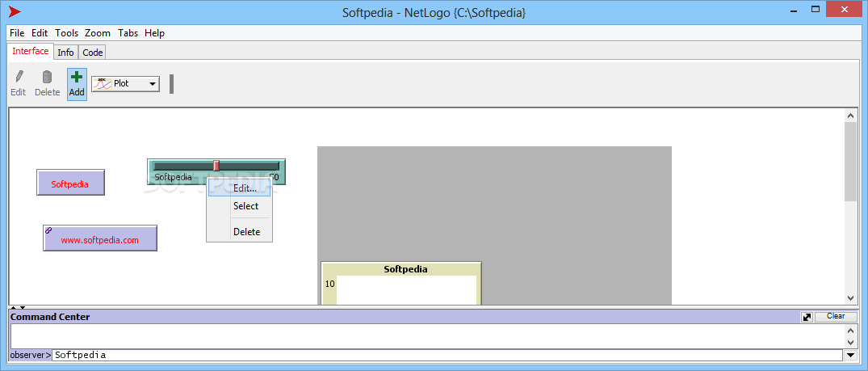Switch to the Info tab
The height and width of the screenshot is (371, 868).
pos(66,53)
